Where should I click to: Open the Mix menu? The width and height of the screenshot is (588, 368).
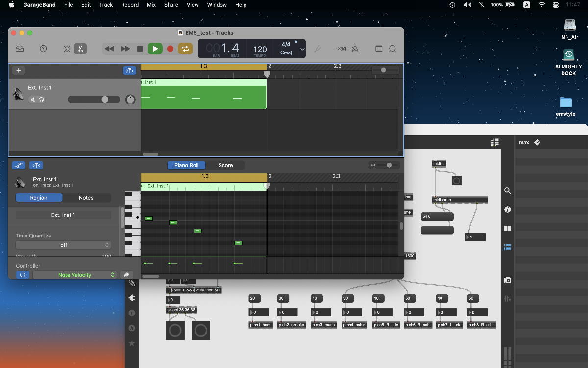click(151, 5)
